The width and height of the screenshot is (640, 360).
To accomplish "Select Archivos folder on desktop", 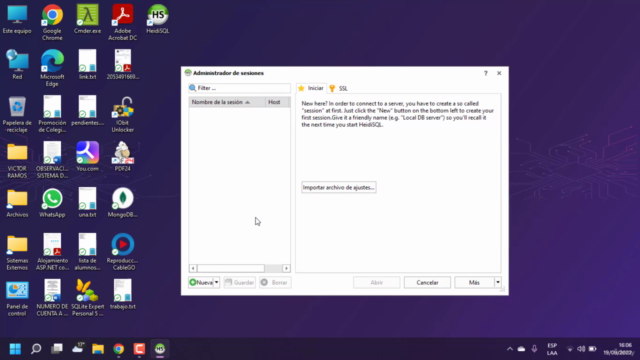I will 17,203.
